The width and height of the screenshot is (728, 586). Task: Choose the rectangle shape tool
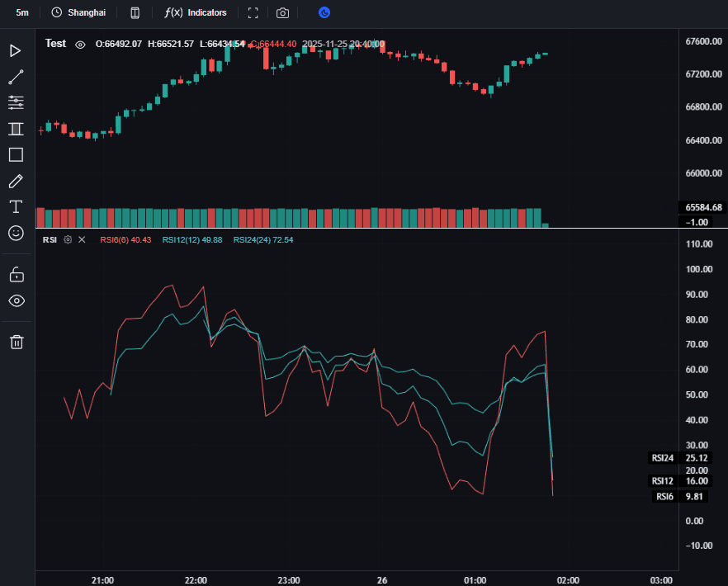[16, 154]
